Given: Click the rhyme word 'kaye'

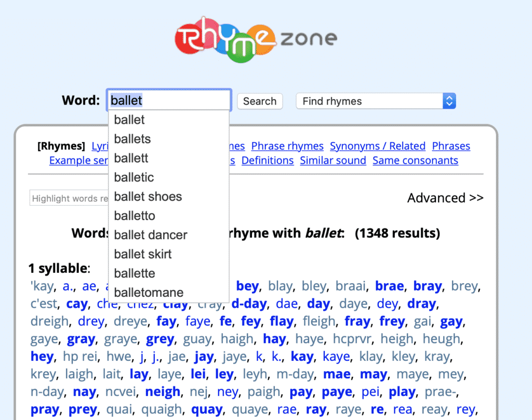Looking at the screenshot, I should point(336,357).
